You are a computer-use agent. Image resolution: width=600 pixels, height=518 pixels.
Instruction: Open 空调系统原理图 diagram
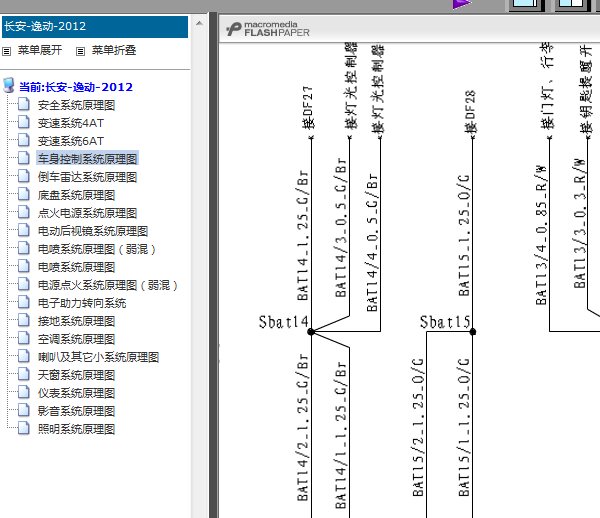(x=76, y=339)
